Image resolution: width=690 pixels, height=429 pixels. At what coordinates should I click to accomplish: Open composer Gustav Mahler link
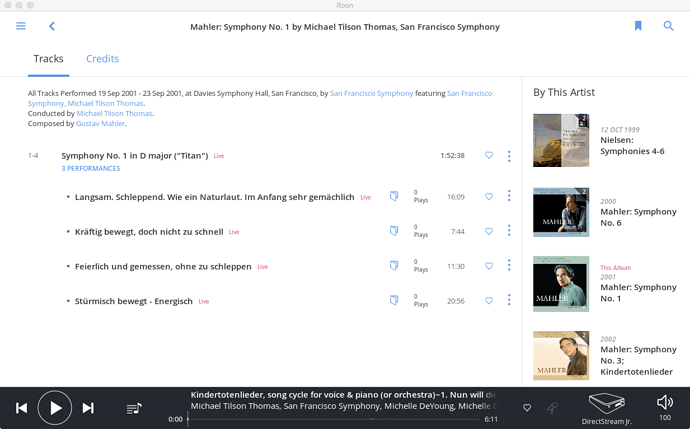coord(100,124)
